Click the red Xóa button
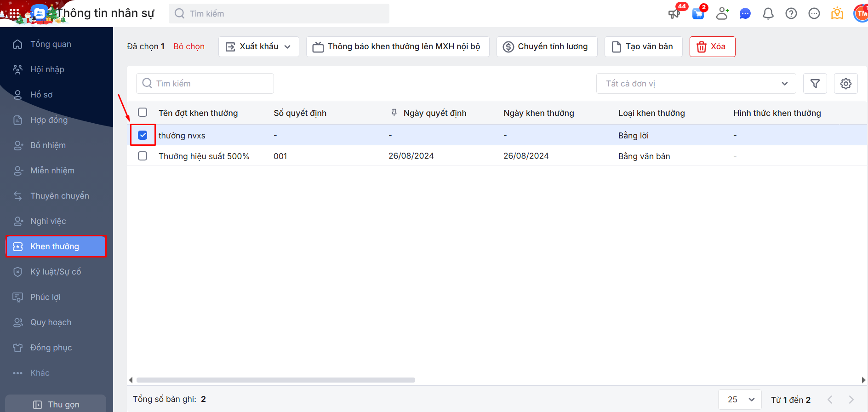The height and width of the screenshot is (412, 868). pos(712,46)
